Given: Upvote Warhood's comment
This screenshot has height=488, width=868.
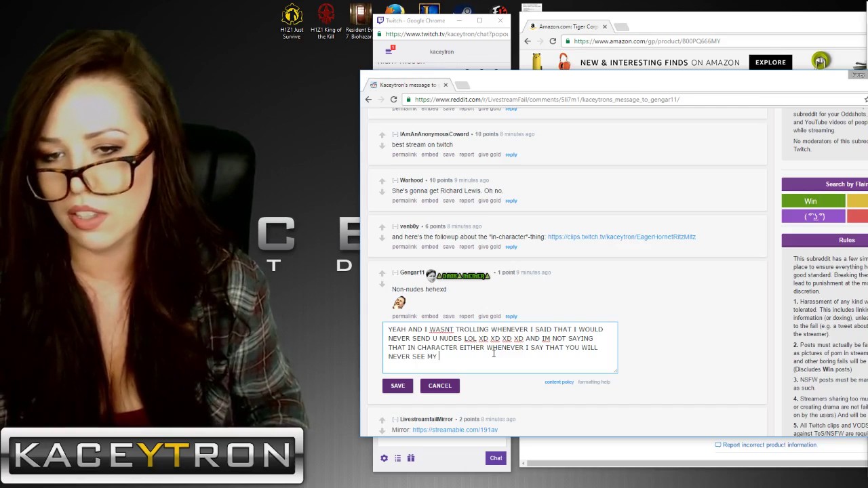Looking at the screenshot, I should point(382,181).
